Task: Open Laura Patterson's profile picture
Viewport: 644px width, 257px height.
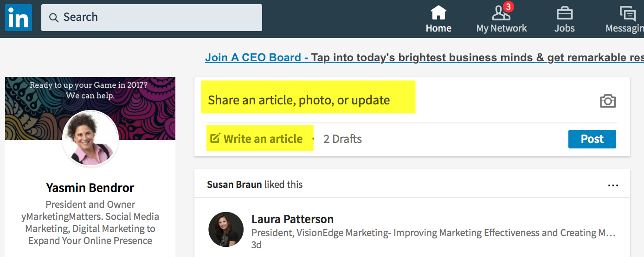Action: (x=226, y=229)
